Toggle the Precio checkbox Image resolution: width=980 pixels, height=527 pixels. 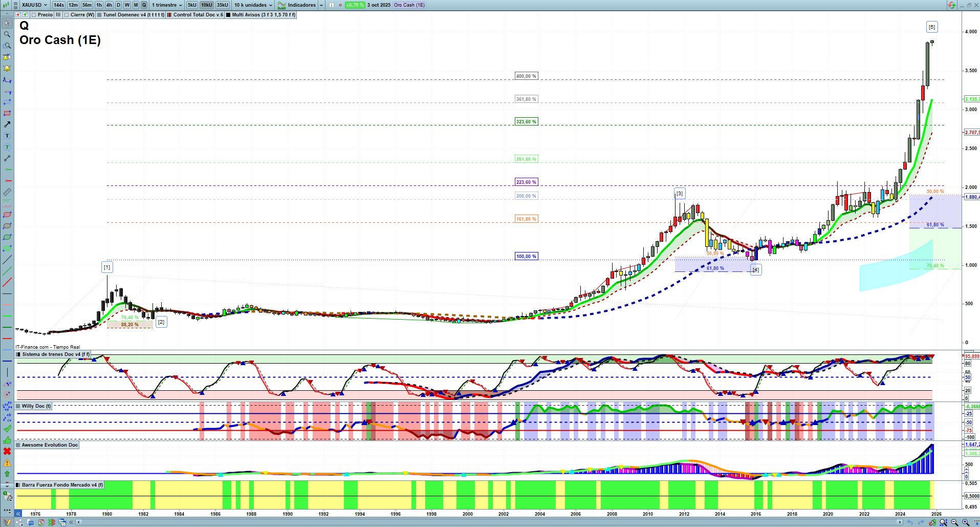click(x=34, y=15)
